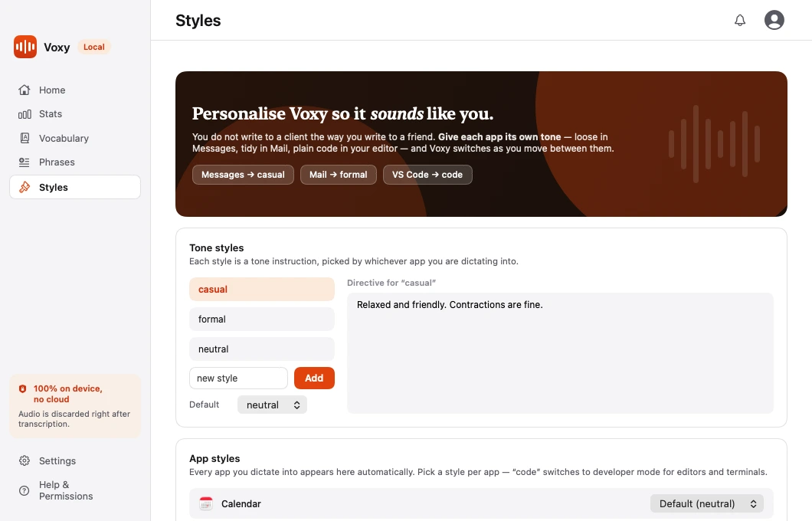Select the neutral tone style

(261, 349)
